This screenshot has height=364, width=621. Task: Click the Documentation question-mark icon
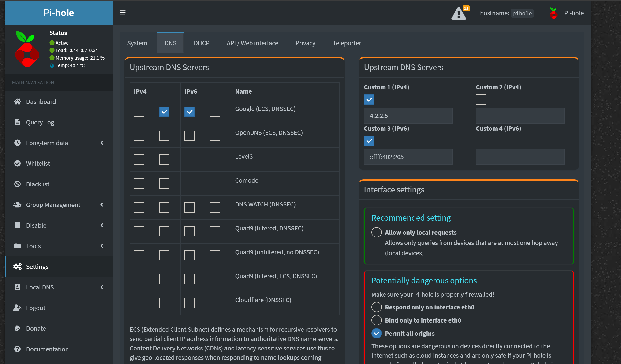pos(17,349)
